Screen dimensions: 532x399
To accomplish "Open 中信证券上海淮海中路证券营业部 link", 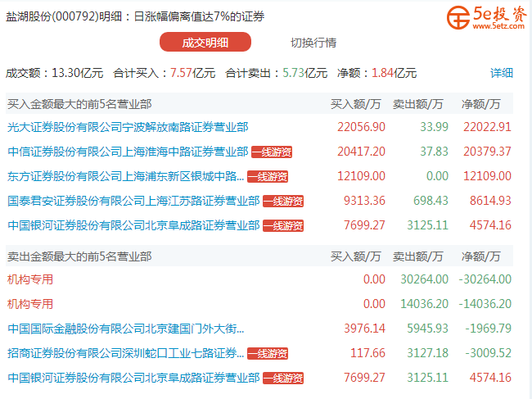I will click(x=128, y=152).
